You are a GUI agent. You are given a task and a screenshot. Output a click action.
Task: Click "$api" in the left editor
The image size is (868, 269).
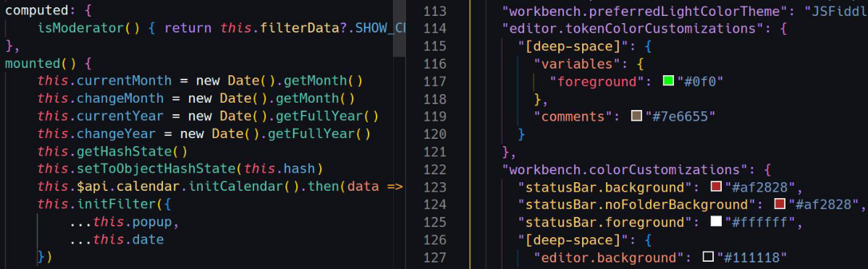click(92, 187)
